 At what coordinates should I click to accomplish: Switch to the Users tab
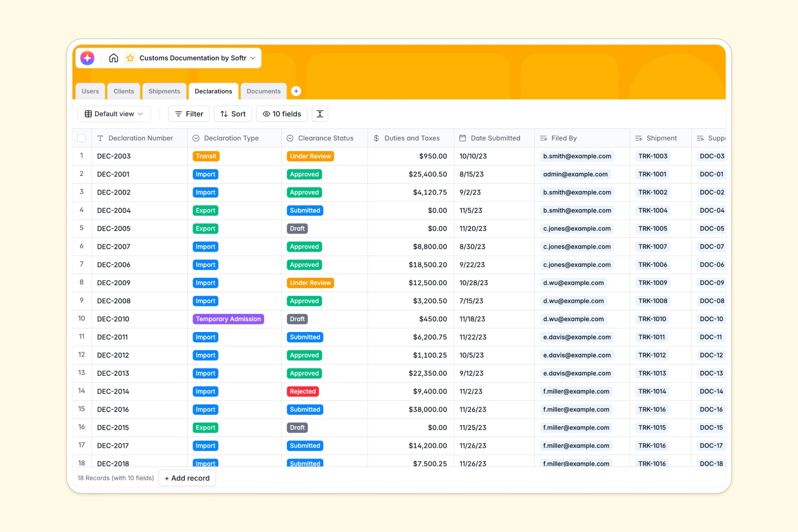click(90, 91)
